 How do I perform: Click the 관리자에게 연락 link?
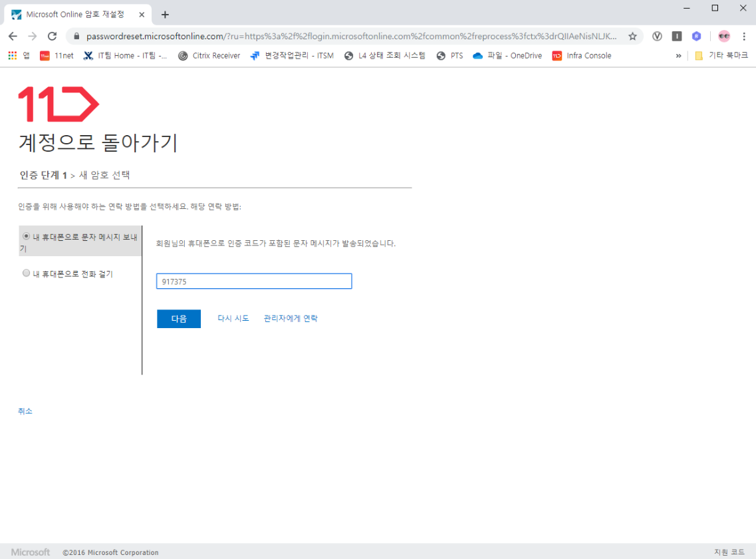(291, 318)
